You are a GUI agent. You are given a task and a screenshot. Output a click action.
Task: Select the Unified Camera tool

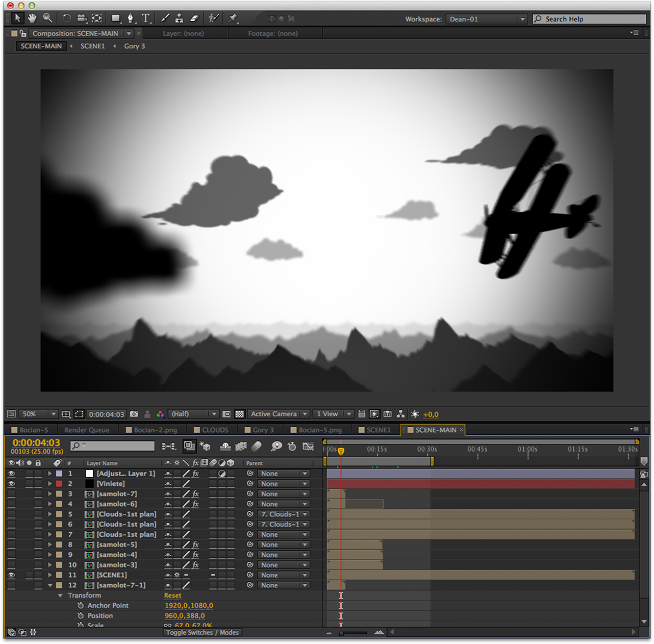click(82, 18)
